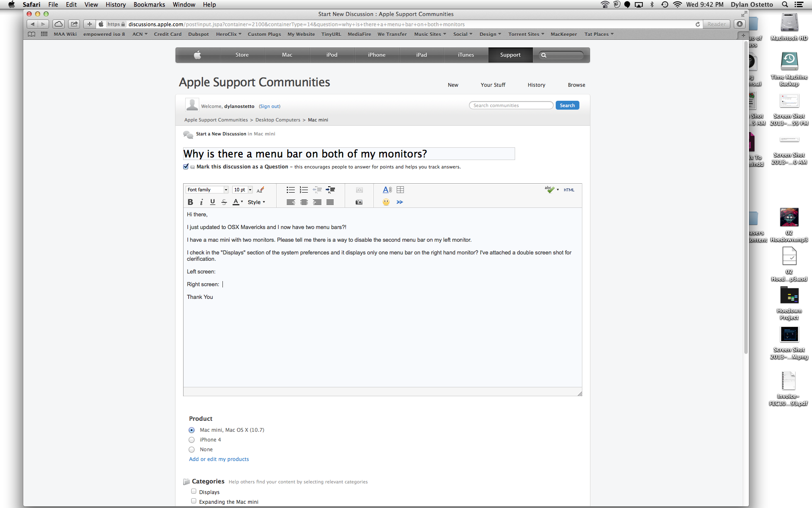Check the Displays category box
The height and width of the screenshot is (508, 812).
click(194, 491)
